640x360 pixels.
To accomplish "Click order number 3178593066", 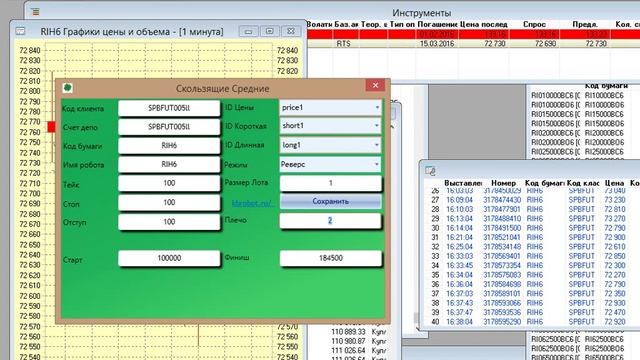I will click(x=502, y=303).
